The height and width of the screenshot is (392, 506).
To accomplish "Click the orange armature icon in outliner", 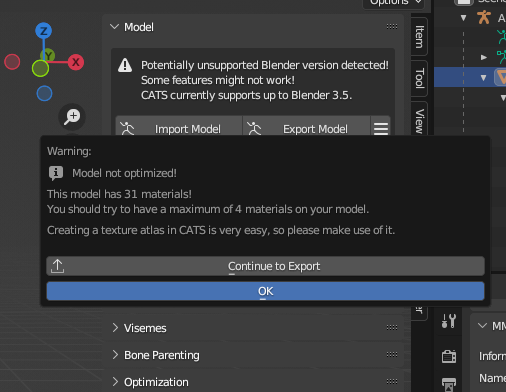I will 484,17.
